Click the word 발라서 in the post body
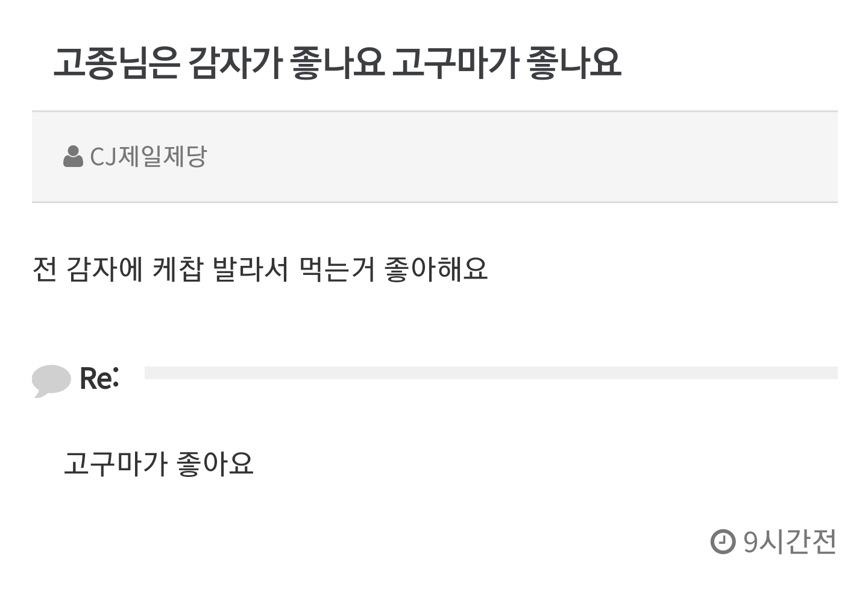This screenshot has height=589, width=868. point(251,269)
